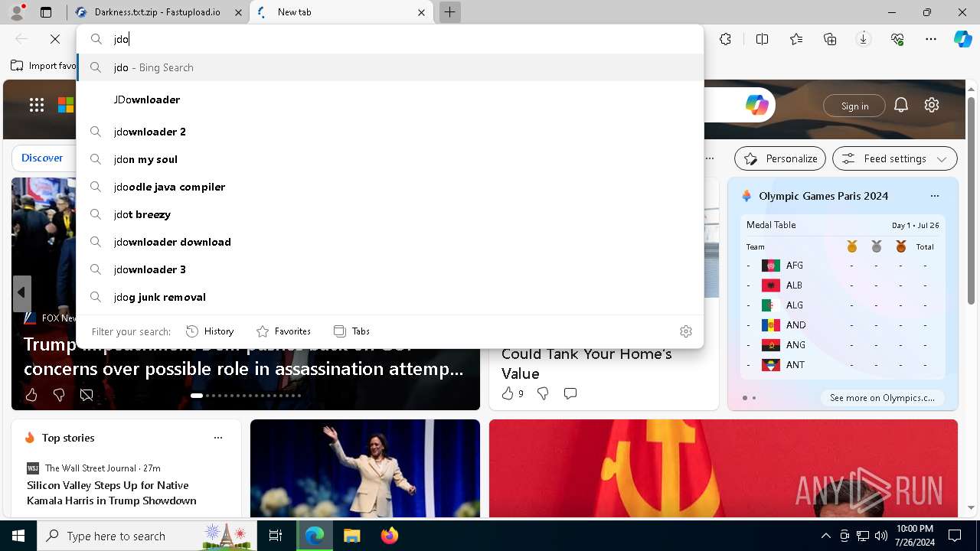This screenshot has width=980, height=551.
Task: Like the Trump news story
Action: click(x=31, y=395)
